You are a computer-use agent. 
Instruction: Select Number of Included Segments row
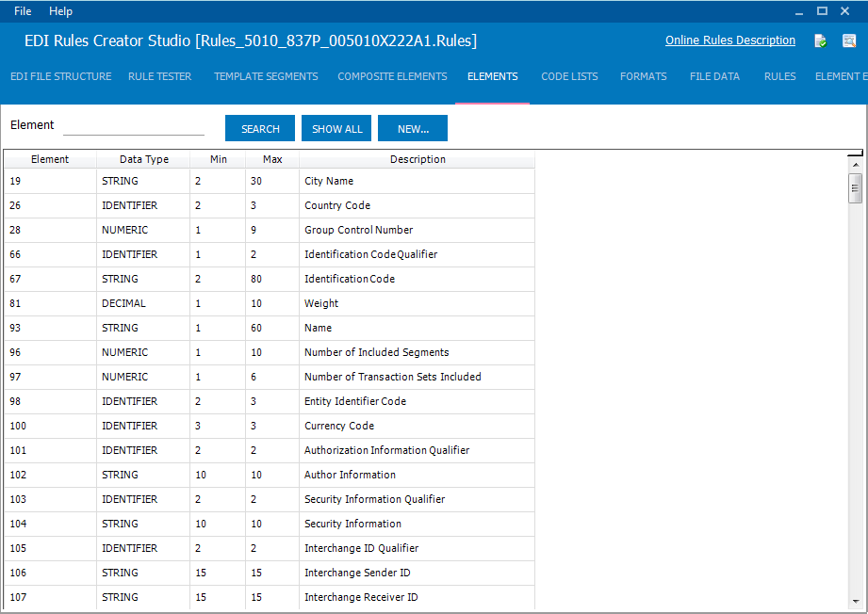coord(270,352)
